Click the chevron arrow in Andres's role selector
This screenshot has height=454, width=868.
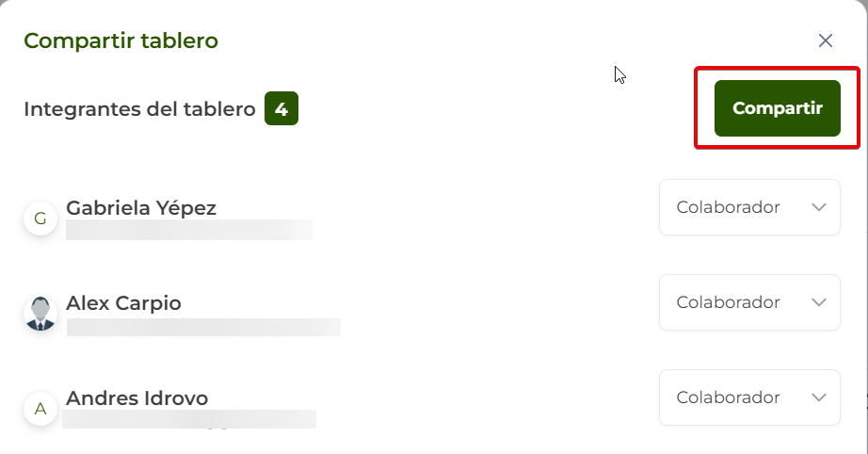(x=818, y=397)
